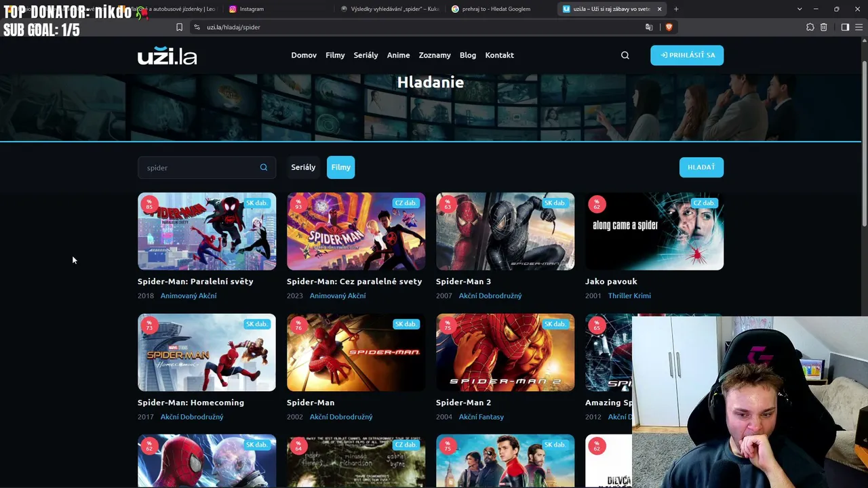Viewport: 868px width, 488px height.
Task: Open the 'along came a spider' poster
Action: tap(654, 231)
